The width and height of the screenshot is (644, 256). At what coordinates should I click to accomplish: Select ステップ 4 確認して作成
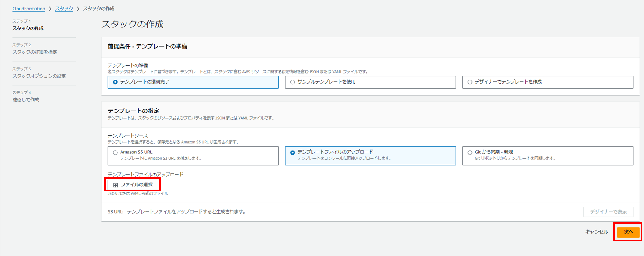click(x=26, y=96)
